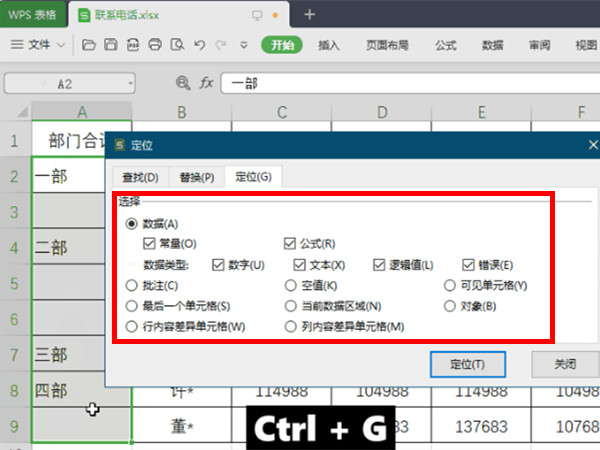Click the fx insert function icon
600x450 pixels.
(206, 84)
